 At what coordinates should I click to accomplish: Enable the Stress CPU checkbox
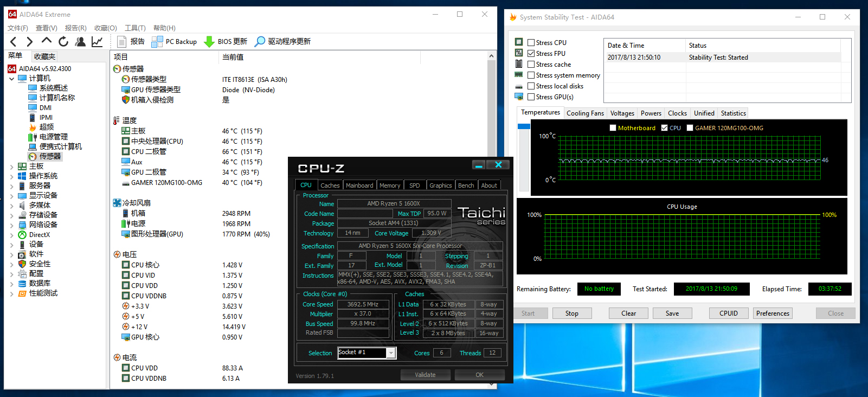coord(531,43)
